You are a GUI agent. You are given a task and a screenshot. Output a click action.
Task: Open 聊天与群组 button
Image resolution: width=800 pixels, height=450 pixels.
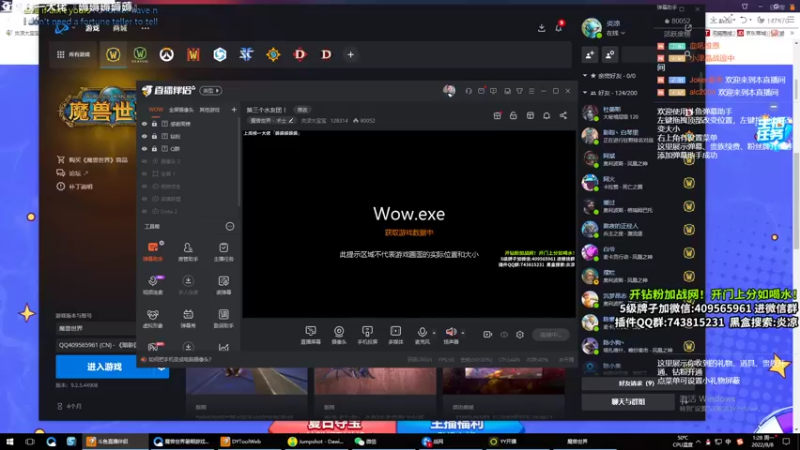coord(628,402)
